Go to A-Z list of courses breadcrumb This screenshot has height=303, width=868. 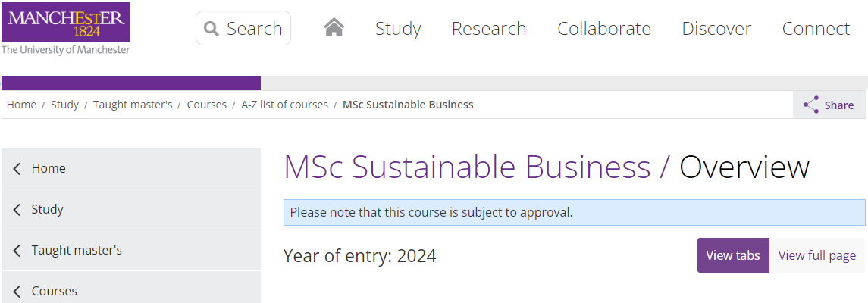tap(284, 105)
